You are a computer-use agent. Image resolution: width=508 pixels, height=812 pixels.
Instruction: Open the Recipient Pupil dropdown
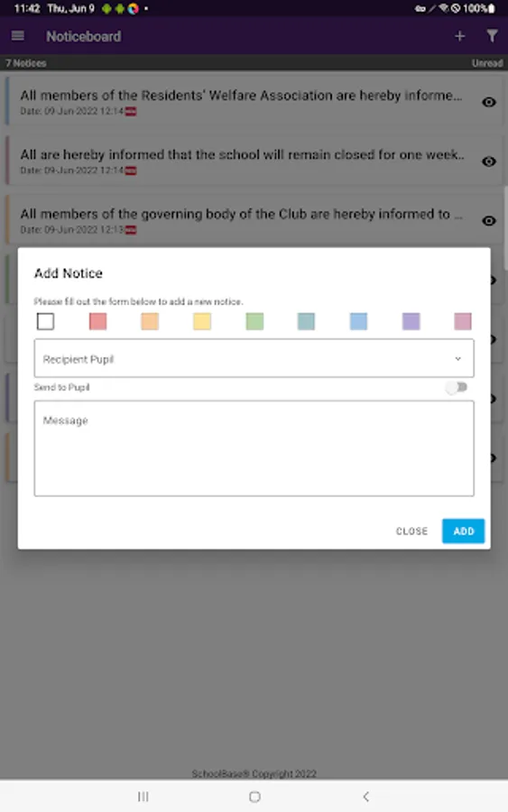coord(254,358)
